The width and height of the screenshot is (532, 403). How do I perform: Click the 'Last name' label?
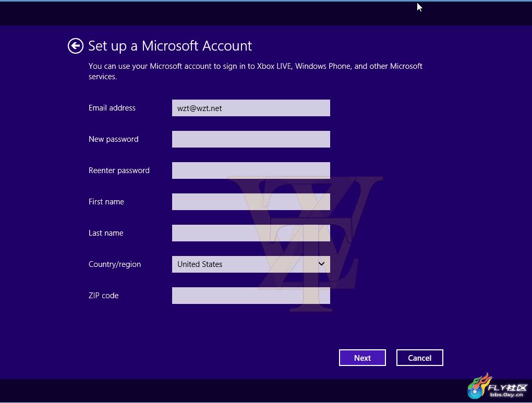tap(106, 233)
